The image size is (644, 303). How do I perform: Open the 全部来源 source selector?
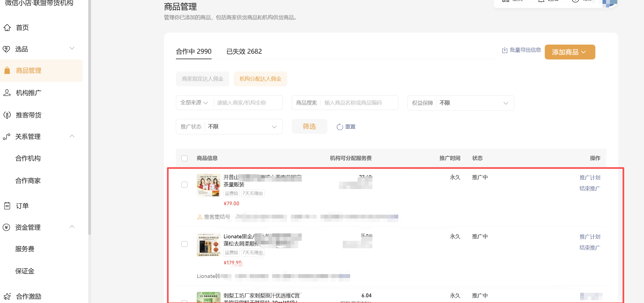pos(194,103)
